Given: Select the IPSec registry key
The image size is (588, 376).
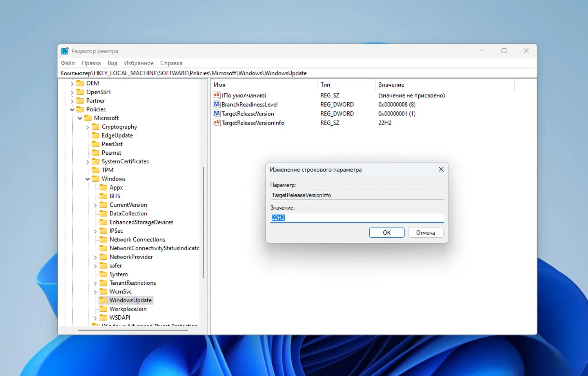Looking at the screenshot, I should (x=116, y=231).
